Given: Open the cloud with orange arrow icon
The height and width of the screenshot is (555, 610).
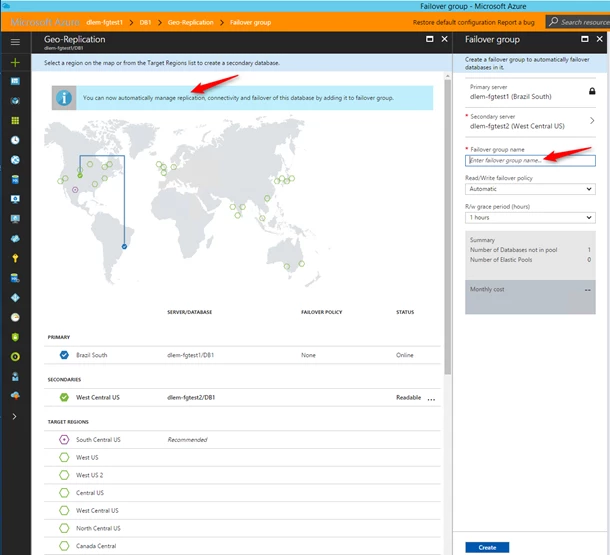Looking at the screenshot, I should click(x=15, y=396).
